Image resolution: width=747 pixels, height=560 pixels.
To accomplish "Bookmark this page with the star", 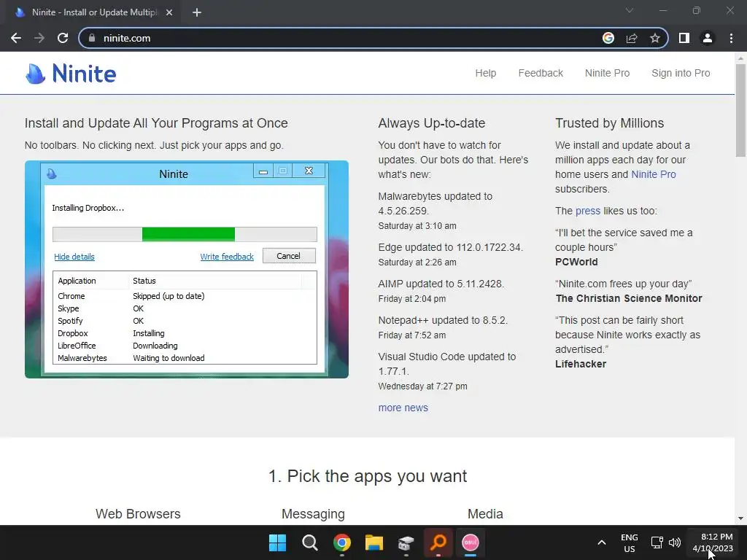I will tap(655, 38).
